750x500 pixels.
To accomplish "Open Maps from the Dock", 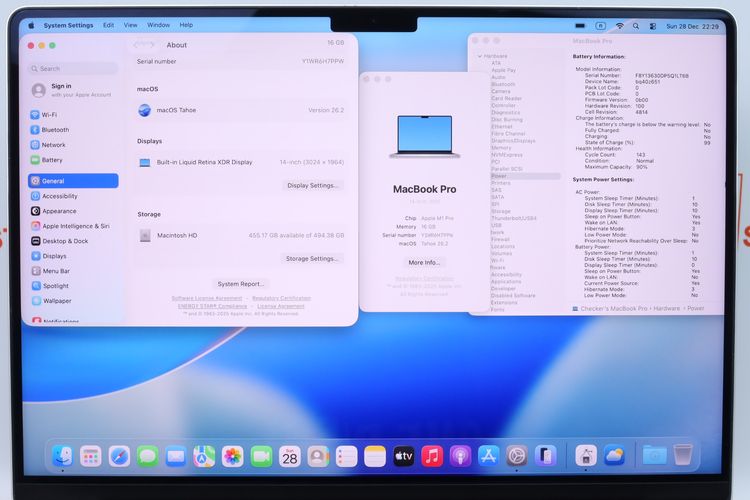I will tap(204, 456).
